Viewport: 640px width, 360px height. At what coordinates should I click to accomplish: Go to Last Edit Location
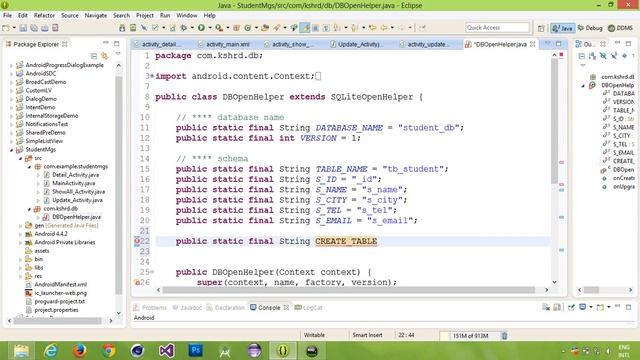pyautogui.click(x=373, y=28)
